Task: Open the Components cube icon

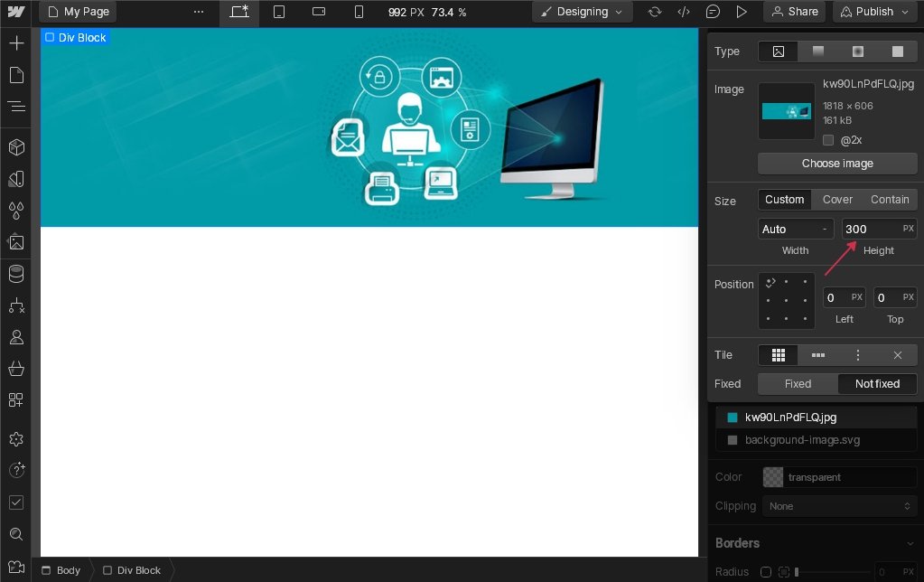Action: pos(16,147)
